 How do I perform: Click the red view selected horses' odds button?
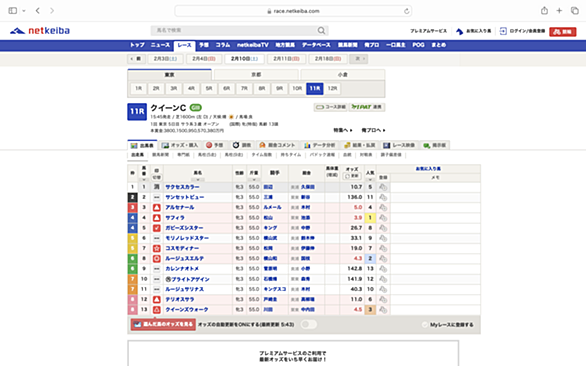163,325
